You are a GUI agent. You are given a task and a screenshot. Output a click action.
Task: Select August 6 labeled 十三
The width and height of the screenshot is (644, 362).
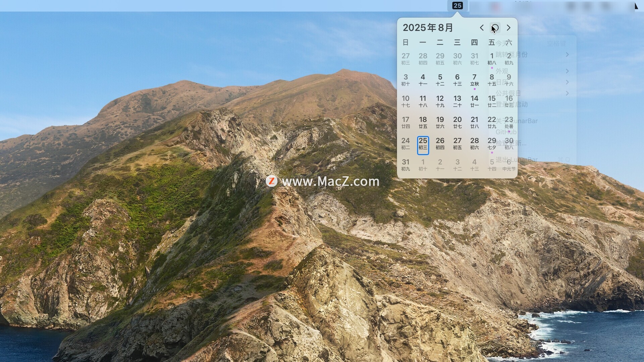point(457,80)
